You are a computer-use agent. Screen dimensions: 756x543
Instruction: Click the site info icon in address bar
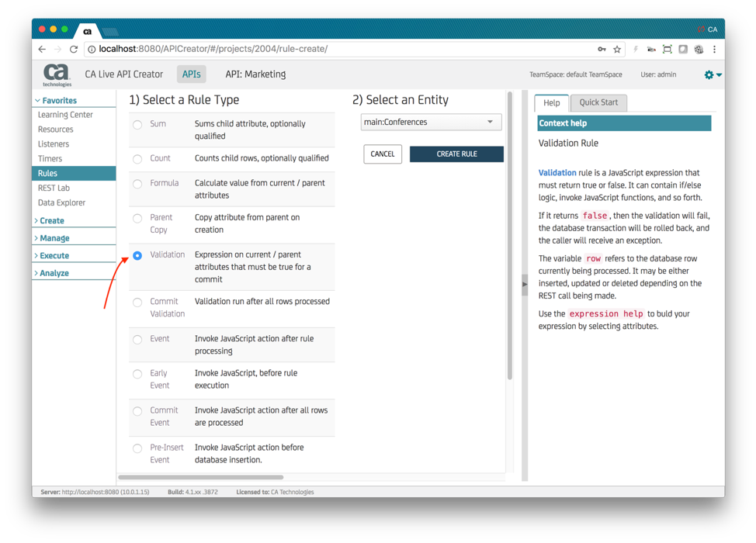pyautogui.click(x=92, y=49)
